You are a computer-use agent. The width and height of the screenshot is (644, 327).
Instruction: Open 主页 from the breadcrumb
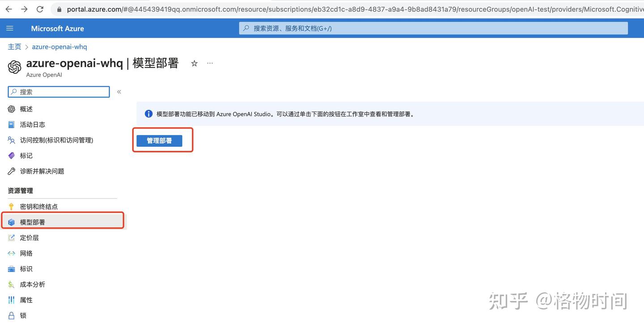tap(14, 47)
